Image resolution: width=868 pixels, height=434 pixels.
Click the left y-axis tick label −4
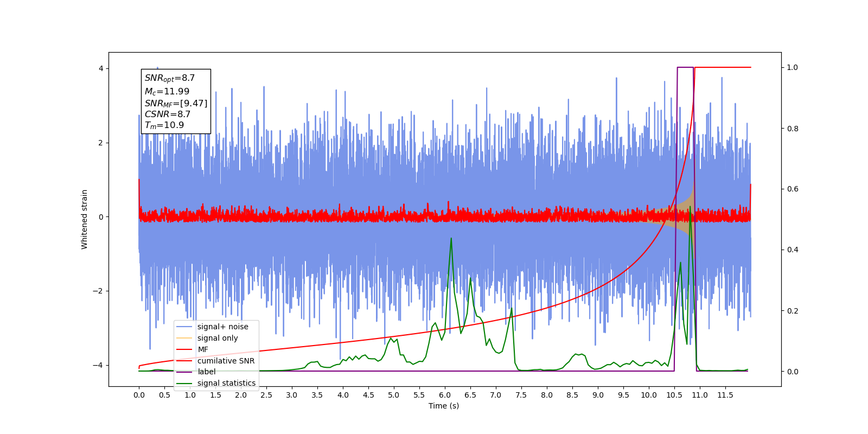pos(98,365)
